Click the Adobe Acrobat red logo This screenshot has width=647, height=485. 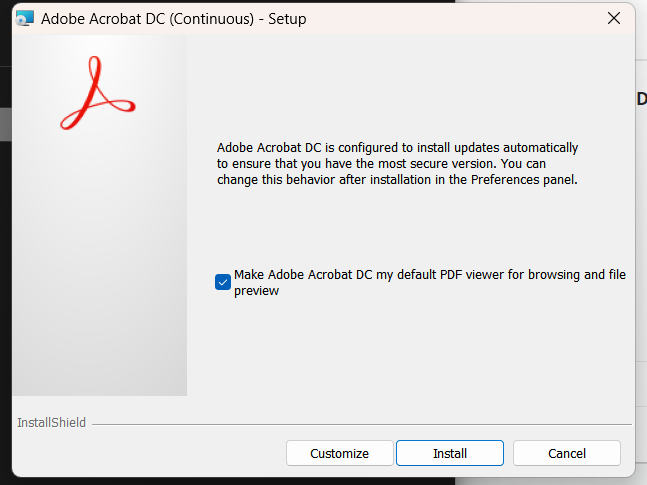(97, 93)
